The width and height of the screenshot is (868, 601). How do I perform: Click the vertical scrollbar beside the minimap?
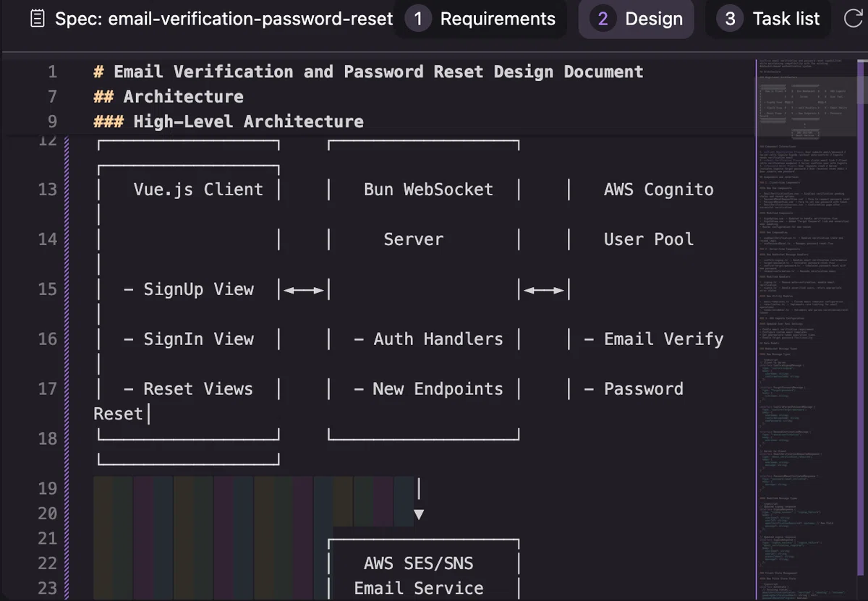(861, 329)
